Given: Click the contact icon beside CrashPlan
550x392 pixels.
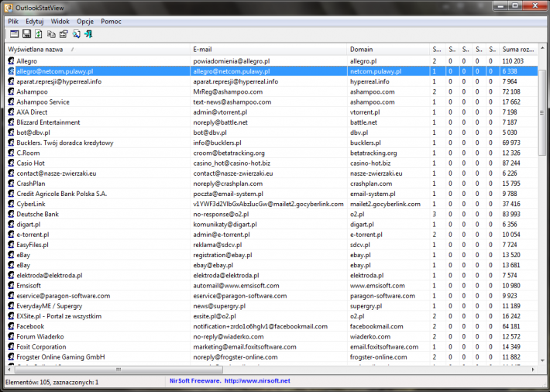Looking at the screenshot, I should (11, 183).
